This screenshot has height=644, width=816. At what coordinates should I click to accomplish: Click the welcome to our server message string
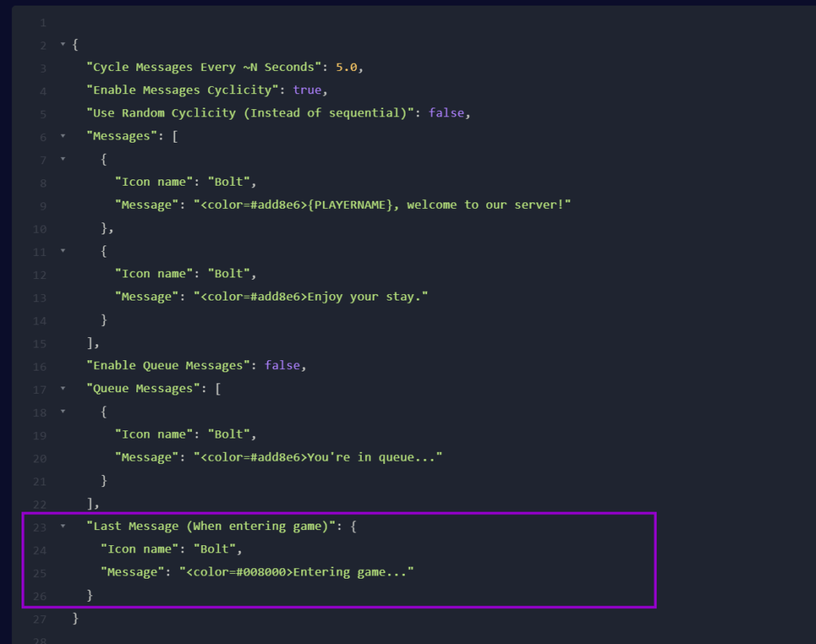[x=382, y=205]
